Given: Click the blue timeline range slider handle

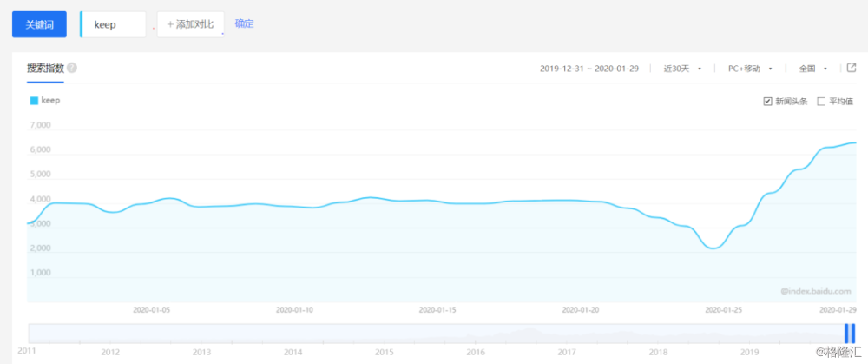Looking at the screenshot, I should (x=850, y=333).
